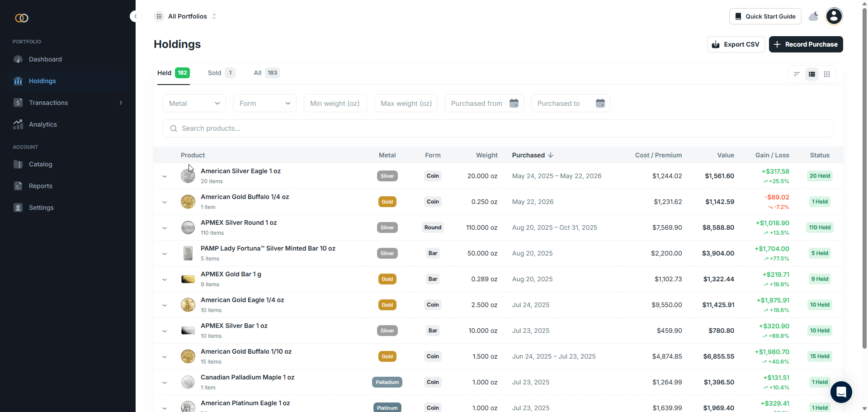Screen dimensions: 868x412
Task: Focus the Min weight field
Action: [x=335, y=103]
